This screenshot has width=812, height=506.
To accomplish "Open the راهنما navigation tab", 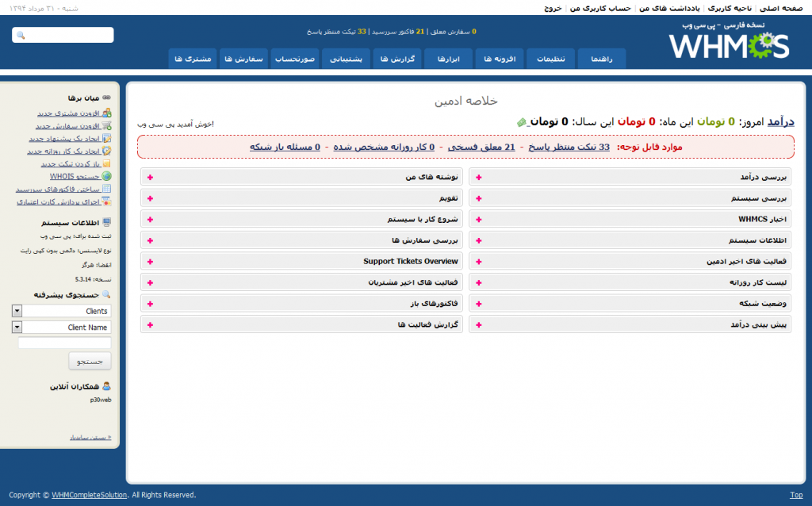I will click(x=602, y=59).
